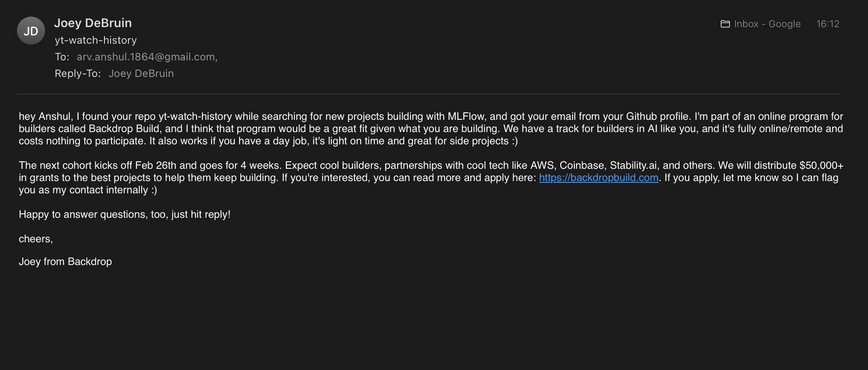The height and width of the screenshot is (370, 868).
Task: Click the "Reply-To:" field label
Action: click(x=77, y=73)
